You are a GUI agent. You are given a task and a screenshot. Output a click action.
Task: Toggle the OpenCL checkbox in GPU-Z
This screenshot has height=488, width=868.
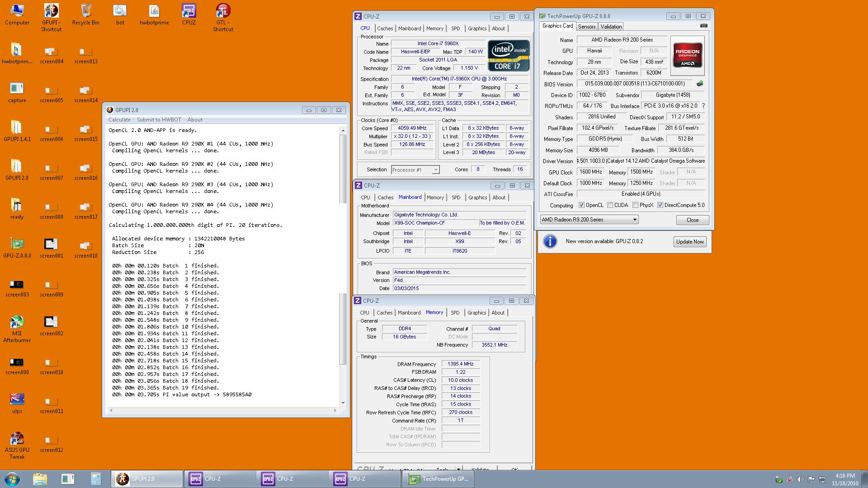click(581, 205)
